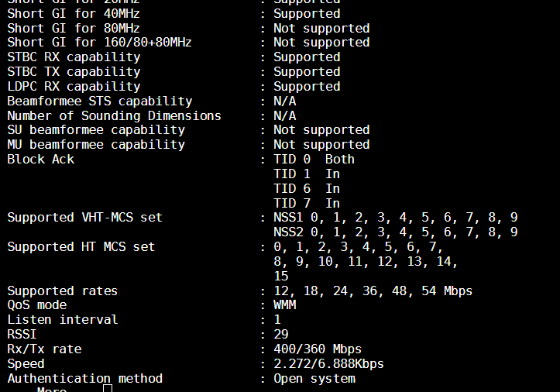Click the 'Listen interval' label
Image resolution: width=560 pixels, height=392 pixels.
click(x=62, y=319)
